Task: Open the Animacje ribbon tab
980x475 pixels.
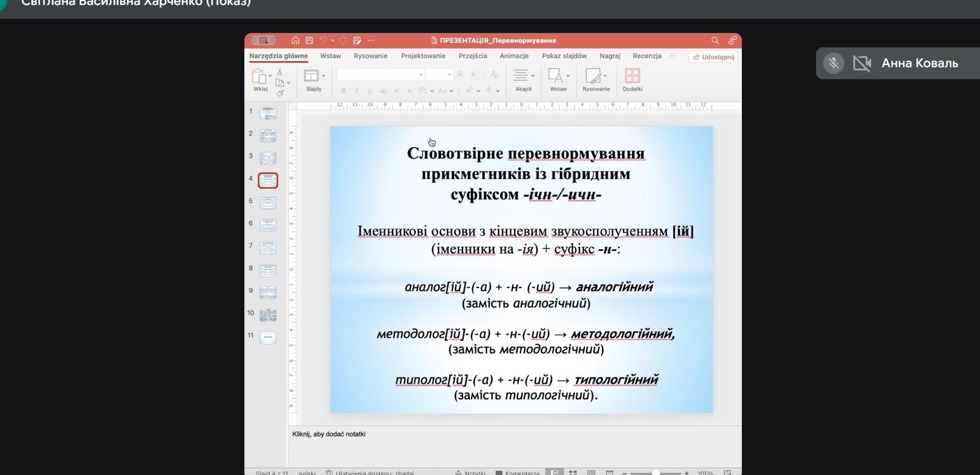Action: [x=514, y=56]
